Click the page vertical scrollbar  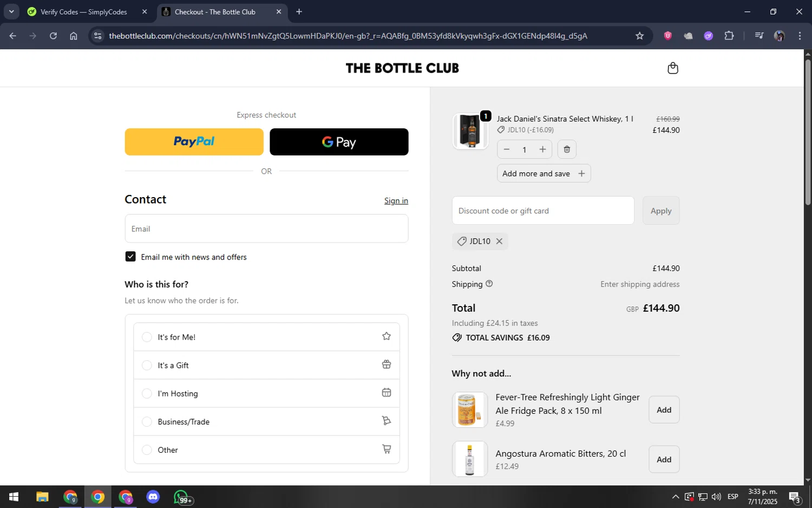coord(808,132)
